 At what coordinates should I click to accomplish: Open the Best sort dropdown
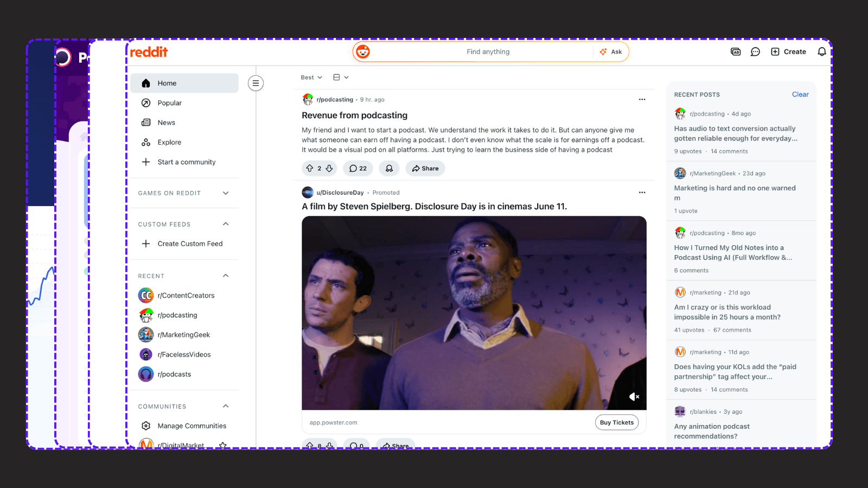pyautogui.click(x=311, y=78)
